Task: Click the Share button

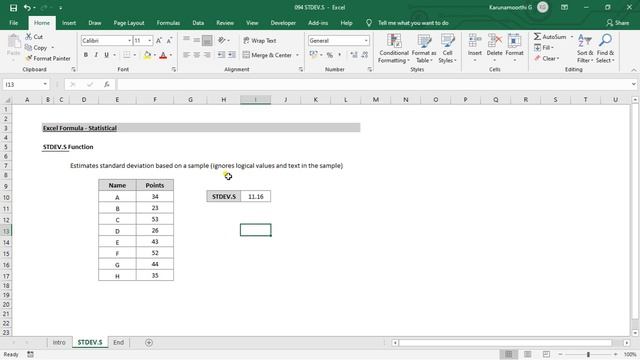Action: coord(618,23)
